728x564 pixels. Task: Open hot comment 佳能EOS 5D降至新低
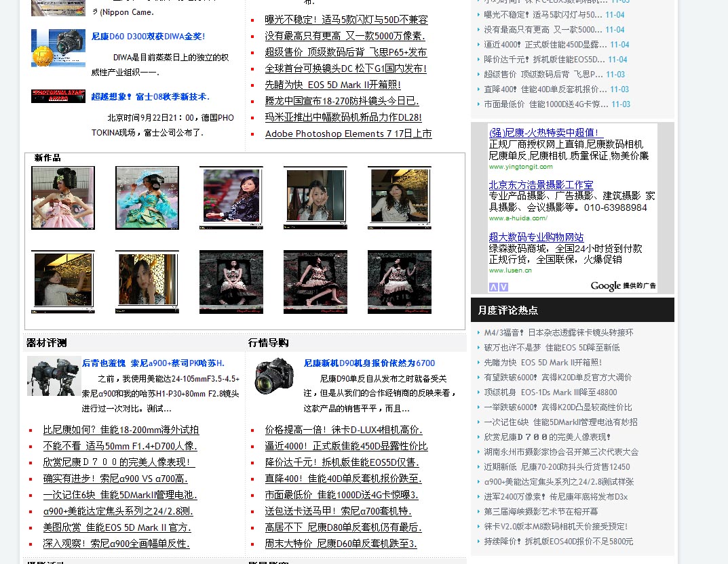[x=552, y=347]
